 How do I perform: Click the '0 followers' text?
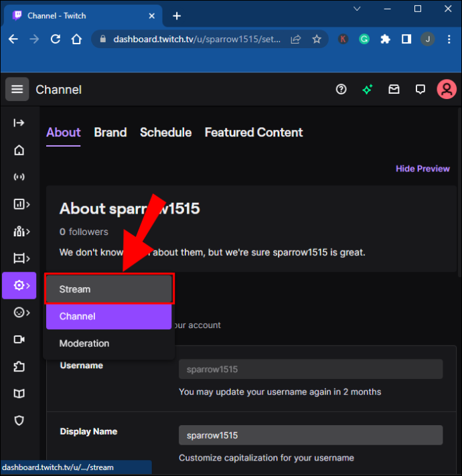[84, 232]
